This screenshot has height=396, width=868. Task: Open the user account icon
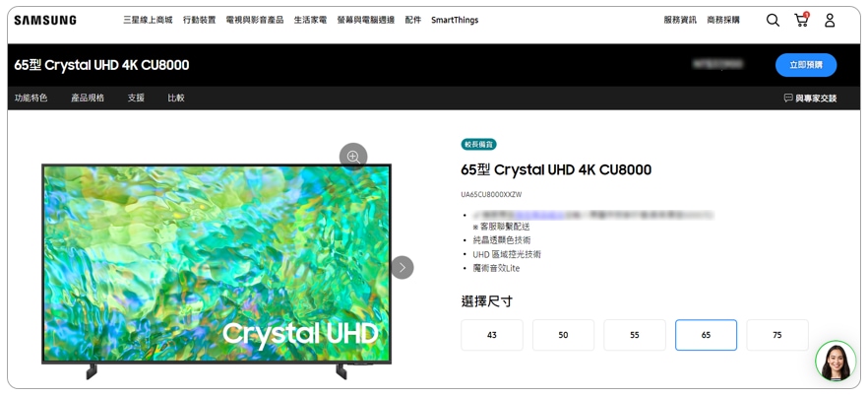click(x=830, y=21)
